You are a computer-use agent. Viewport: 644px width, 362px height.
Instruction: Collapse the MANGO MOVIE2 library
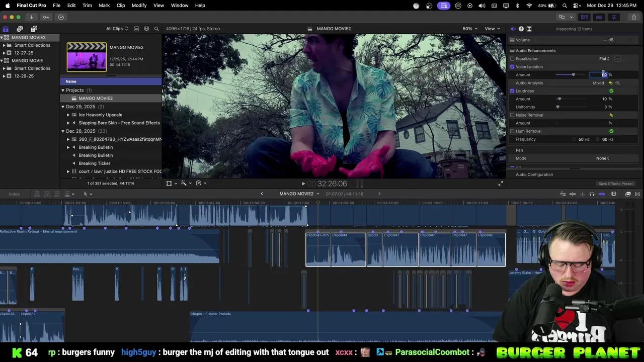pos(2,38)
